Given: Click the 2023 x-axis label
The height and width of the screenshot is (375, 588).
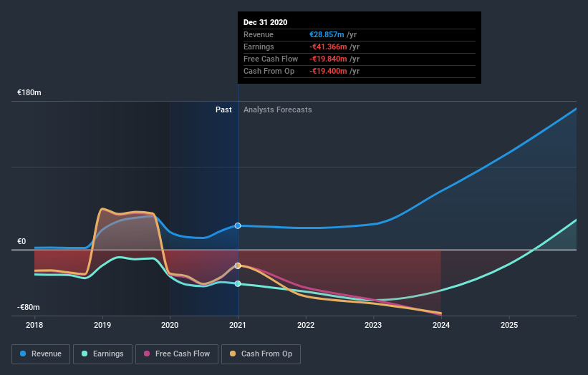Looking at the screenshot, I should click(x=373, y=325).
